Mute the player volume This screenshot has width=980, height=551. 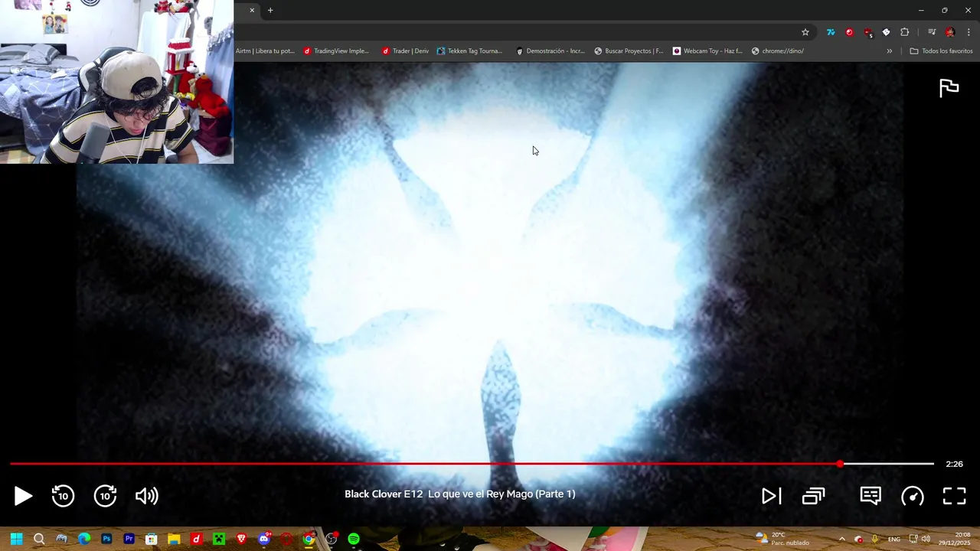pyautogui.click(x=146, y=496)
